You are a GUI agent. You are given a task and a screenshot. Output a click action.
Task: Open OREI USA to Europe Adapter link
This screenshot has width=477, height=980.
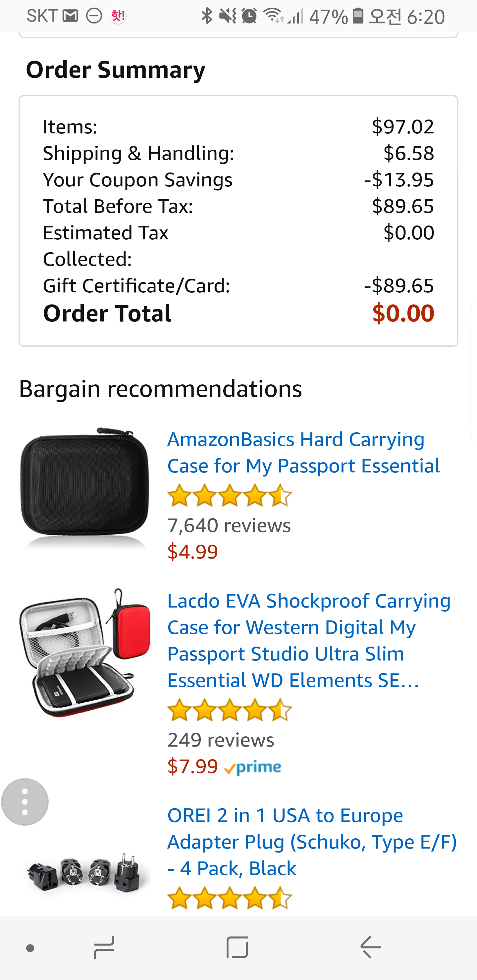point(311,841)
